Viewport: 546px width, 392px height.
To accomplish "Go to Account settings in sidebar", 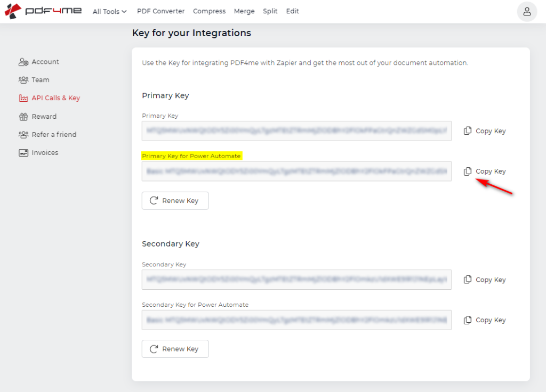I will tap(38, 62).
